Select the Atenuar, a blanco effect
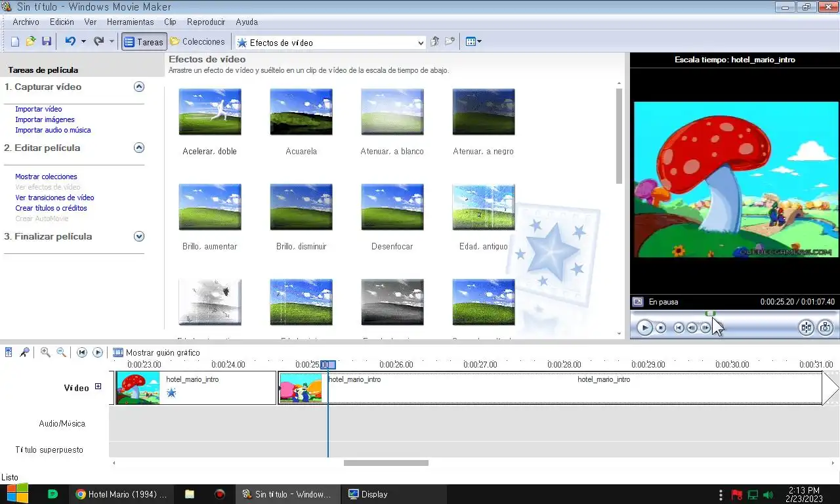This screenshot has width=840, height=504. [392, 112]
